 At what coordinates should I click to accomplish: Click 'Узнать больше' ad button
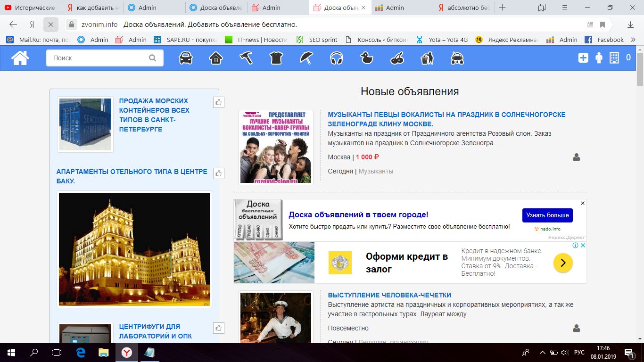(547, 215)
